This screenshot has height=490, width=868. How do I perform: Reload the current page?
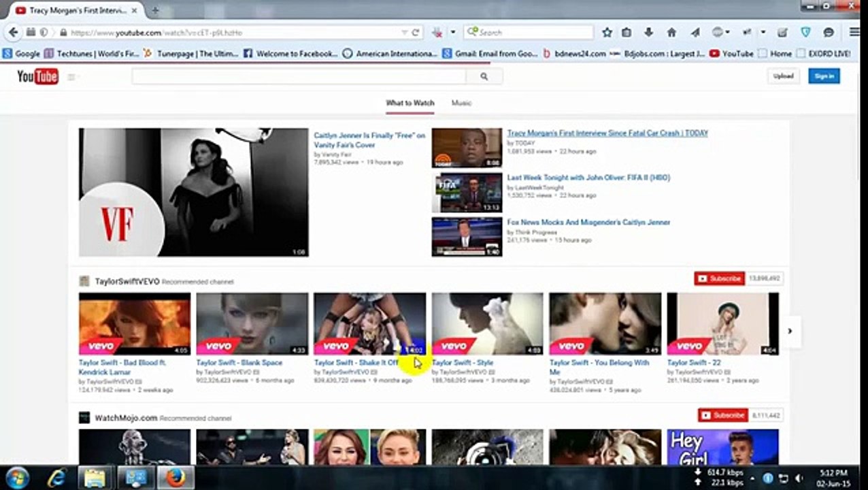416,32
